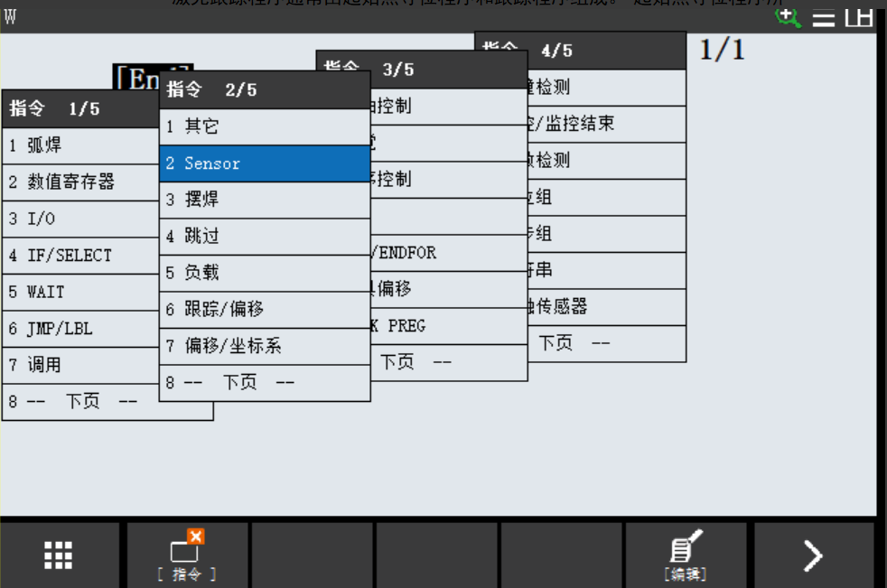The image size is (887, 588).
Task: Open the three-line hamburger menu icon
Action: (x=823, y=17)
